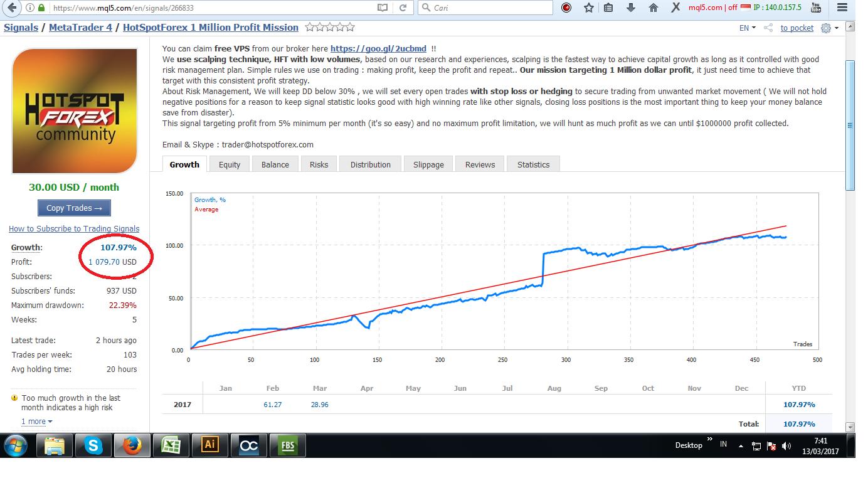Show hidden tray icons arrow
Screen dimensions: 868x483
click(x=741, y=446)
